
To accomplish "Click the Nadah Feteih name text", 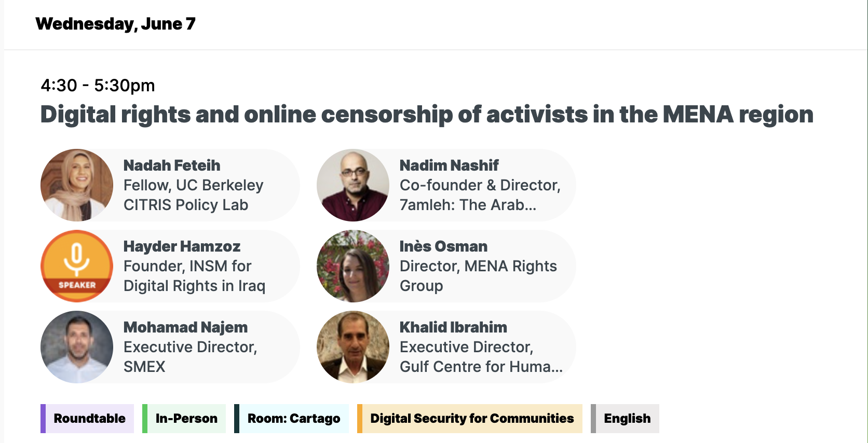I will tap(172, 165).
